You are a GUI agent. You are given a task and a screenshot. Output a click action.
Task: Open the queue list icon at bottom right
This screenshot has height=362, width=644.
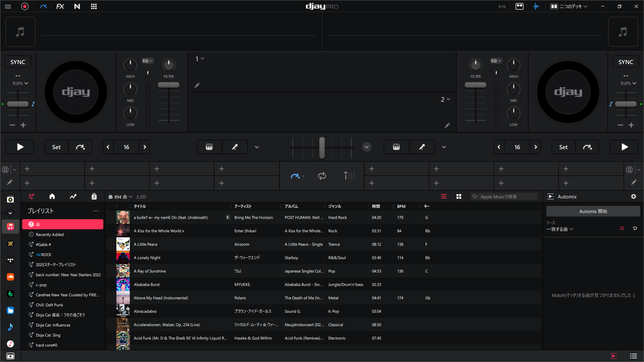tap(634, 356)
